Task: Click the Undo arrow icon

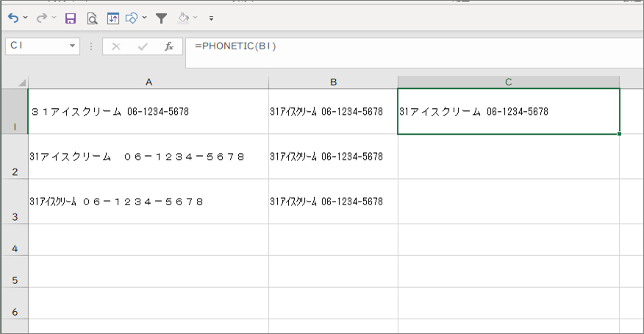Action: pyautogui.click(x=13, y=18)
